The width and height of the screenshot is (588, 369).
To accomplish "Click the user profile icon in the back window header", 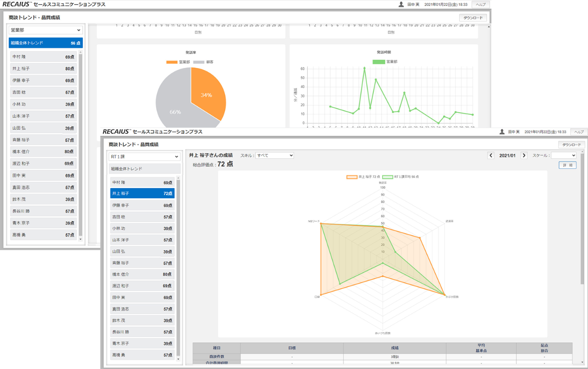I will 401,4.
